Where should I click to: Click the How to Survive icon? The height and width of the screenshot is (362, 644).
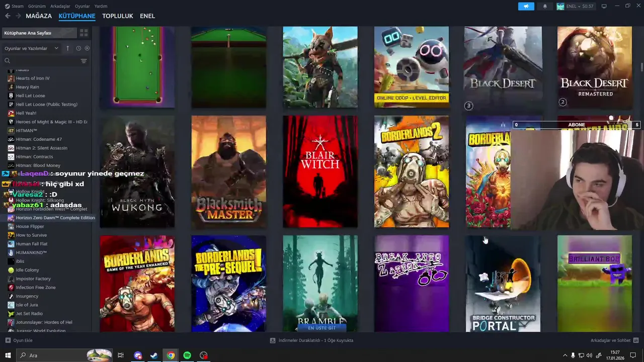11,235
